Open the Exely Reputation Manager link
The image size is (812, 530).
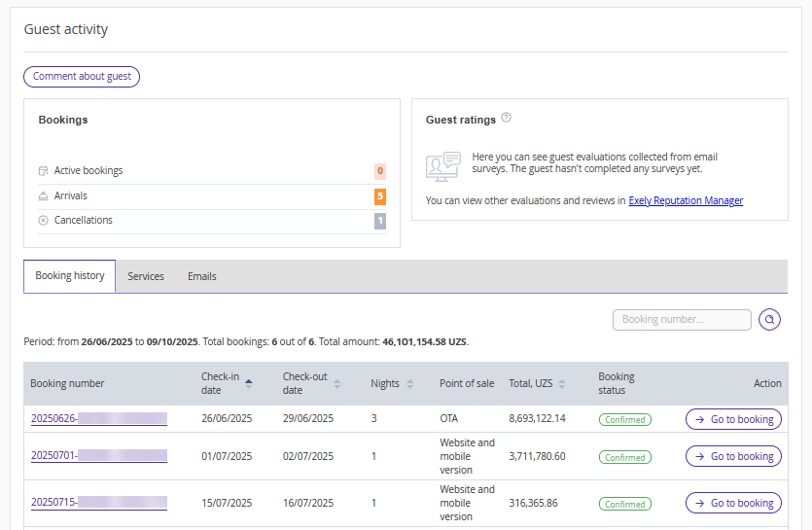pos(686,200)
